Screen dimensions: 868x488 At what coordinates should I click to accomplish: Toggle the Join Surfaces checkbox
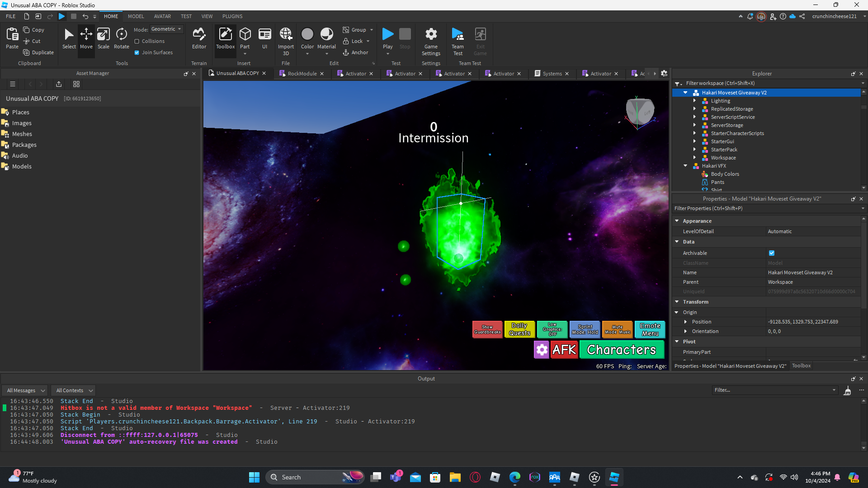(137, 52)
